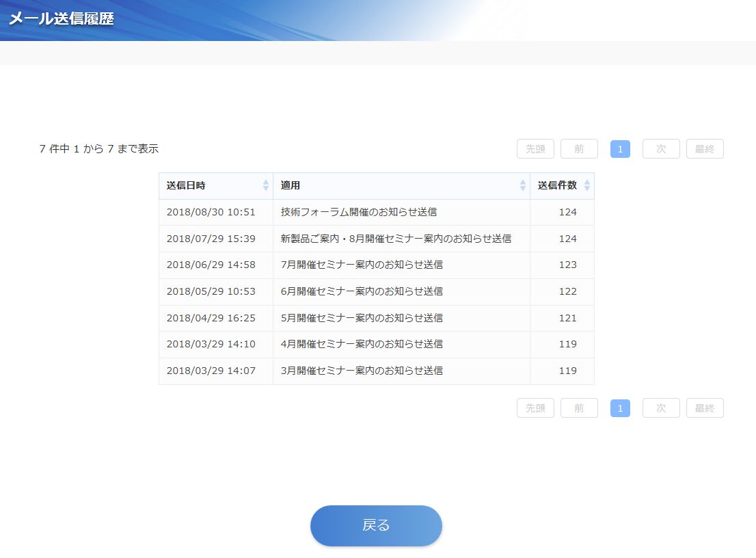Click bottom 次 pagination button
Viewport: 756px width, 558px height.
coord(661,408)
